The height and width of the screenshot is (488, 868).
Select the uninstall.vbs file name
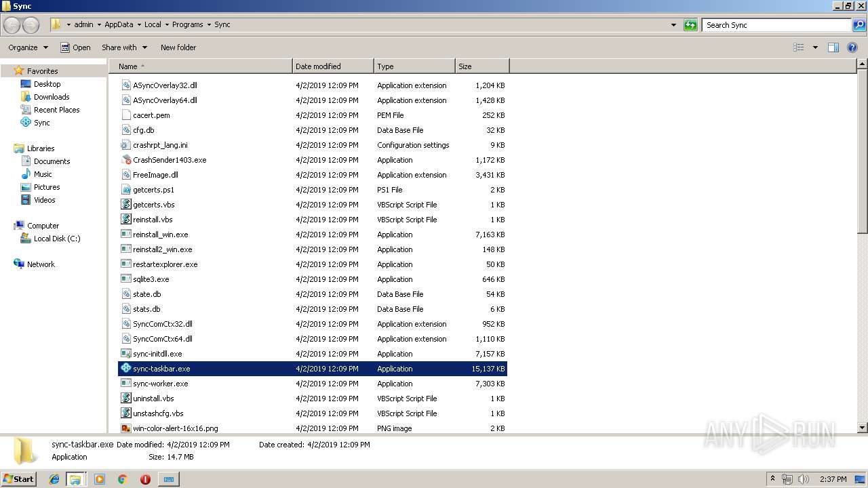point(153,399)
